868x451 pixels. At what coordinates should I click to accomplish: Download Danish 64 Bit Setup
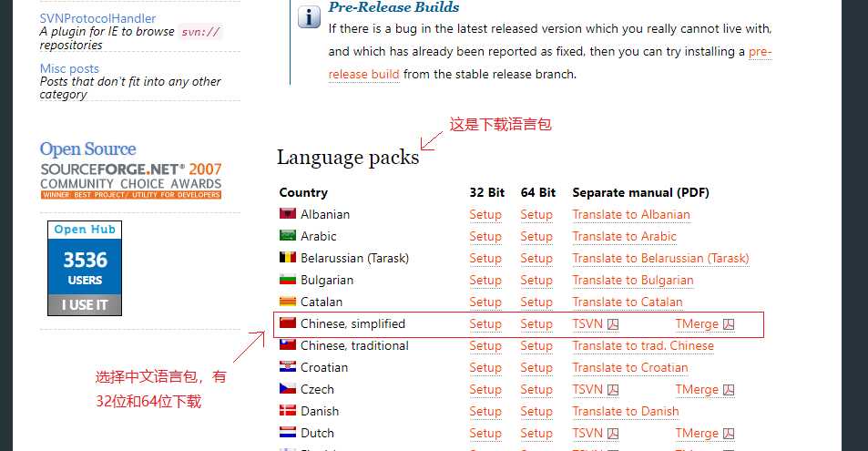click(536, 412)
